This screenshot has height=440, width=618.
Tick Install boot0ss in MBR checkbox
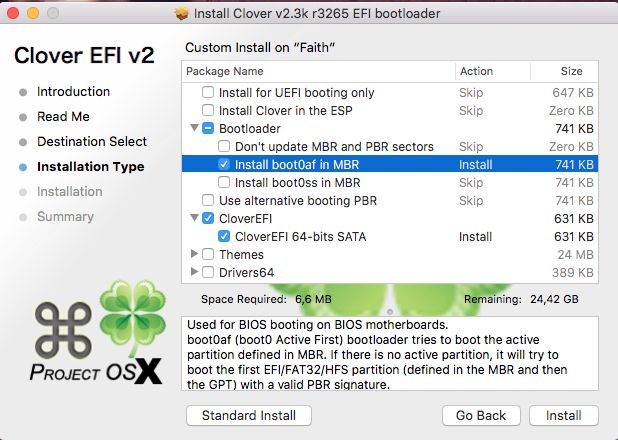click(224, 182)
